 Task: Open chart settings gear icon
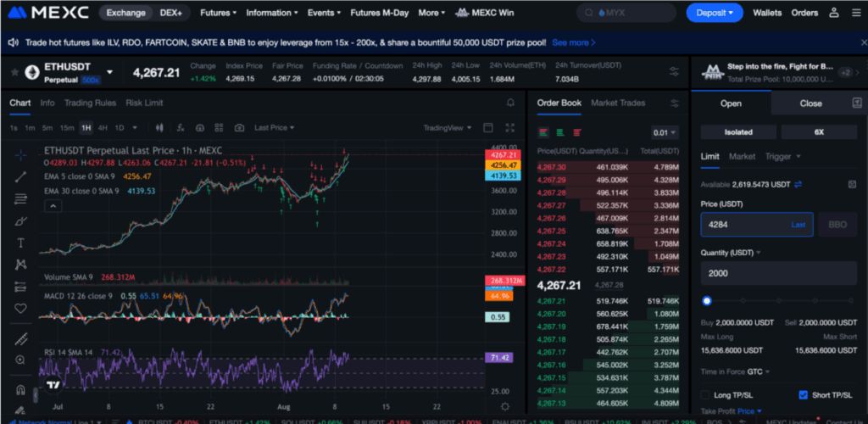click(x=505, y=407)
